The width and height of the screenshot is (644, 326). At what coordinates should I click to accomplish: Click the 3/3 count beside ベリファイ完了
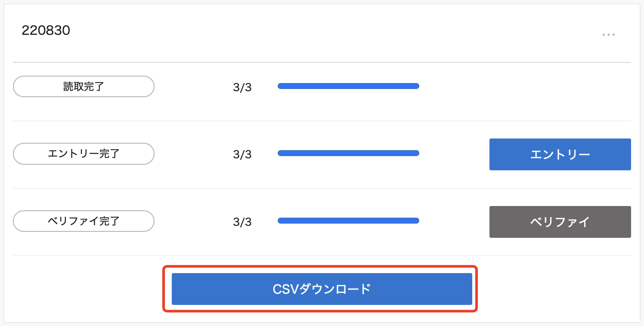click(x=242, y=222)
